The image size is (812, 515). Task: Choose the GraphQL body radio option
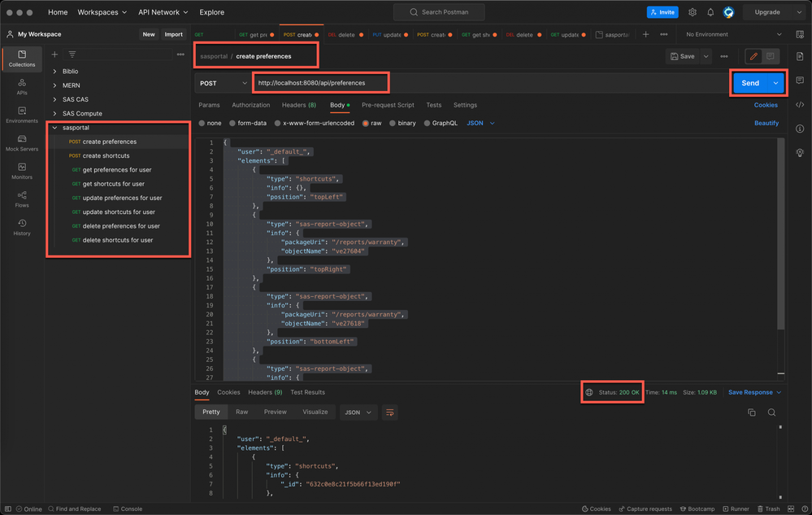pyautogui.click(x=428, y=124)
